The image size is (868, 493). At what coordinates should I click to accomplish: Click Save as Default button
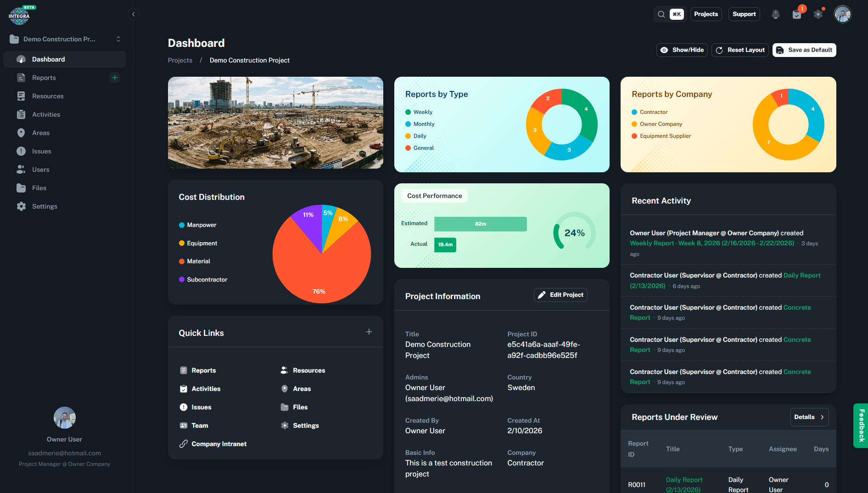click(x=804, y=50)
